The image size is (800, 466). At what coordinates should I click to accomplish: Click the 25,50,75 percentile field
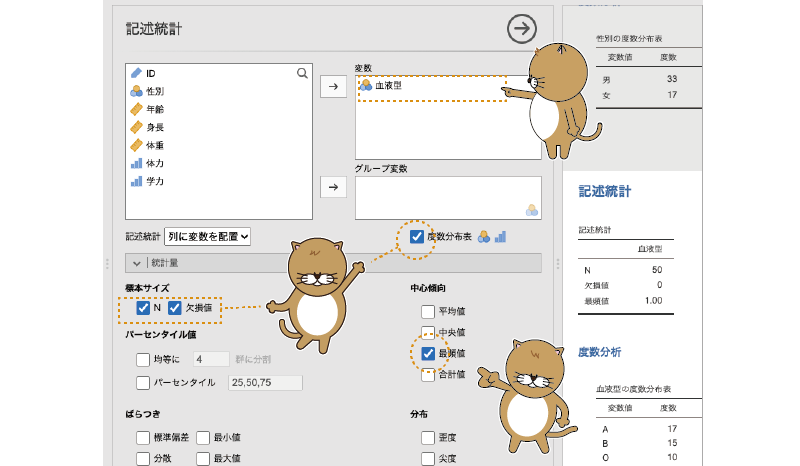coord(265,382)
